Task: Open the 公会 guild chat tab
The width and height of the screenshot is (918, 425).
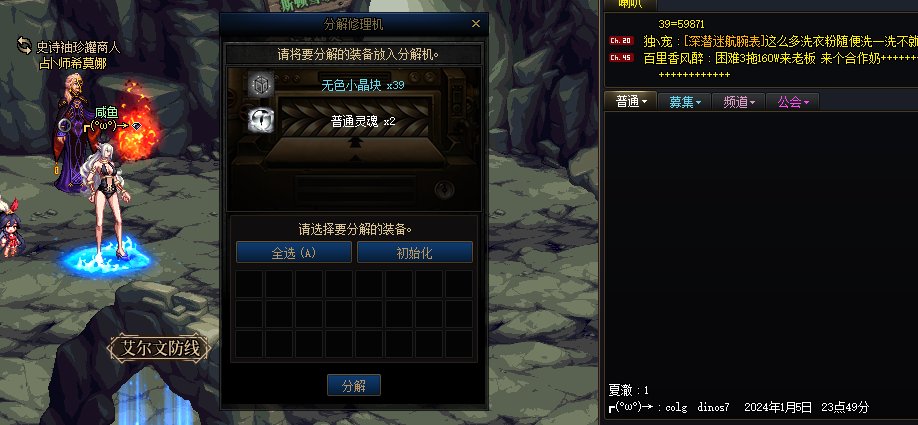Action: point(792,102)
